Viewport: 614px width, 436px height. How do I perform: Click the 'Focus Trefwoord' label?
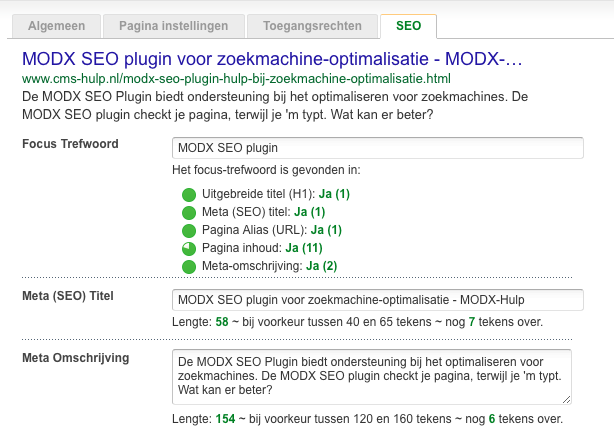[x=70, y=144]
